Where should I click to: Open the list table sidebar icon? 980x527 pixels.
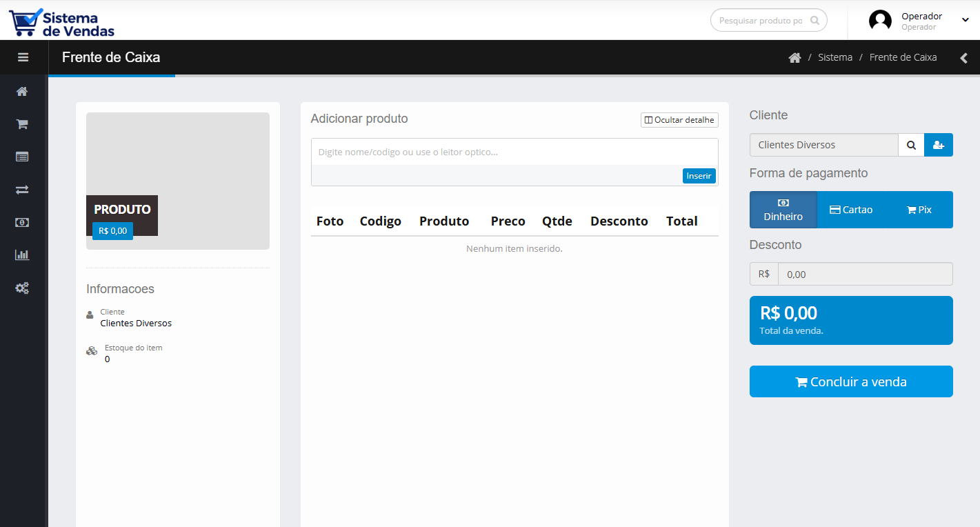coord(22,157)
